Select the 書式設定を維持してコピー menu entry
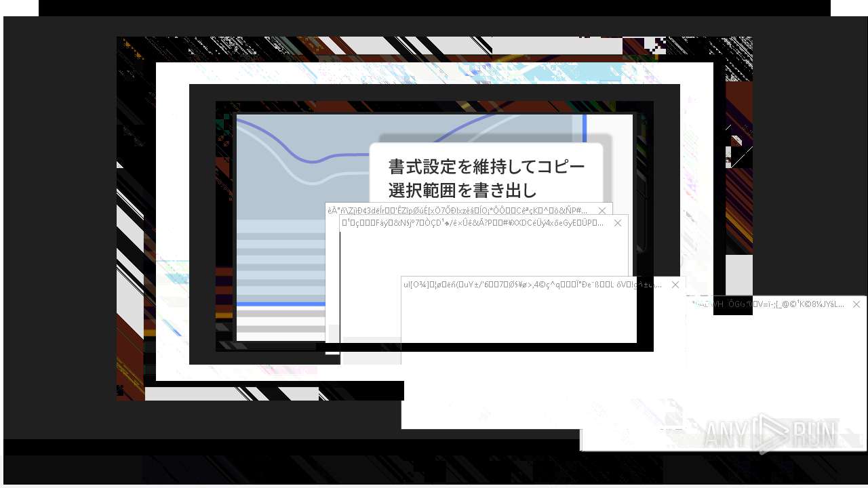Screen dimensions: 868x488 (x=486, y=166)
